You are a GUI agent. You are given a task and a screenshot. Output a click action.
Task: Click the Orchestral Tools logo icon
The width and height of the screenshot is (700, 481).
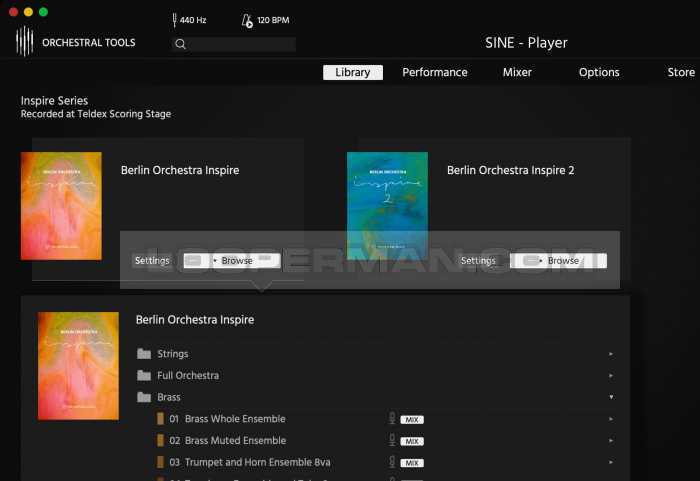click(25, 41)
